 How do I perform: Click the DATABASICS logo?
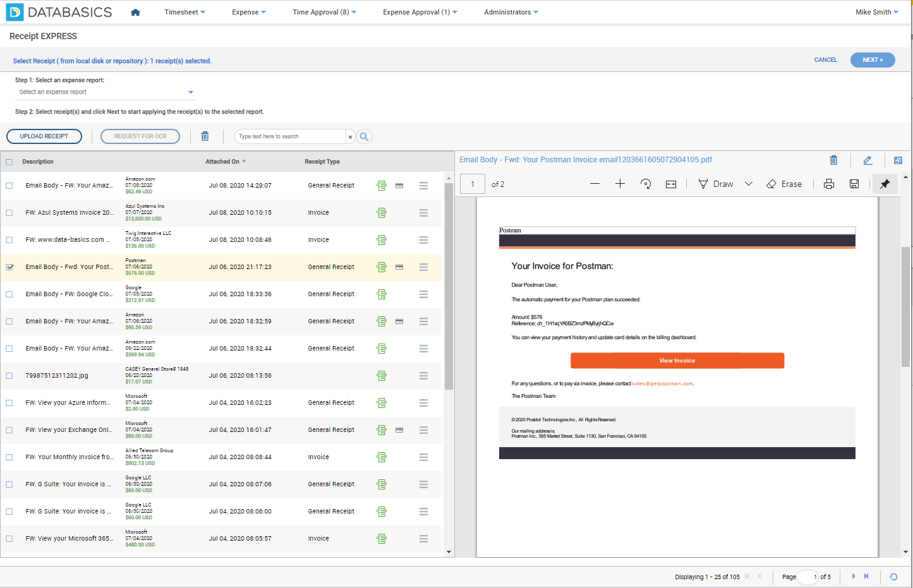[59, 12]
